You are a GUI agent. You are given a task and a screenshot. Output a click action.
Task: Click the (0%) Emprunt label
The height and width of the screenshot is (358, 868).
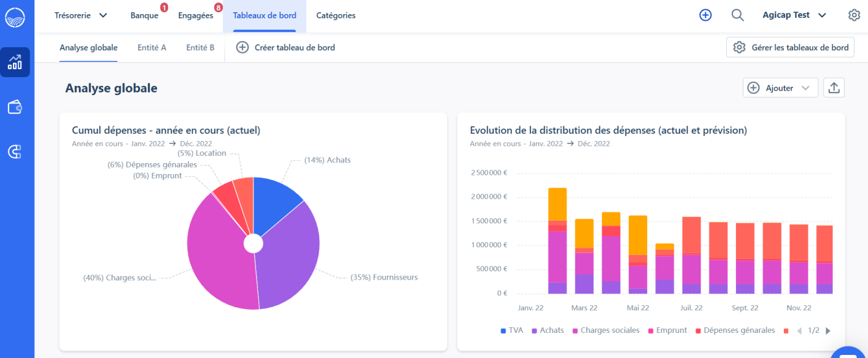[158, 176]
